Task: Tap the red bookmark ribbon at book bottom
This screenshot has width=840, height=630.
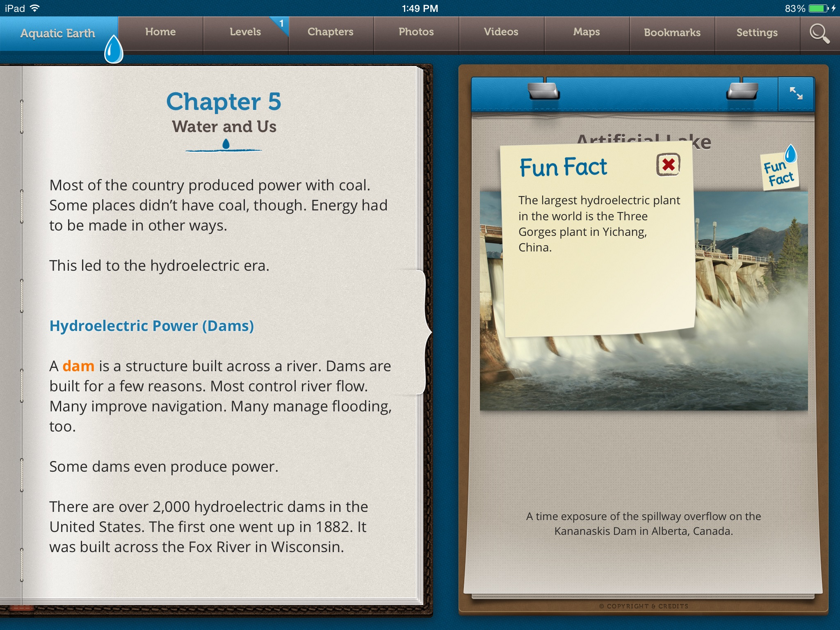Action: click(x=21, y=608)
